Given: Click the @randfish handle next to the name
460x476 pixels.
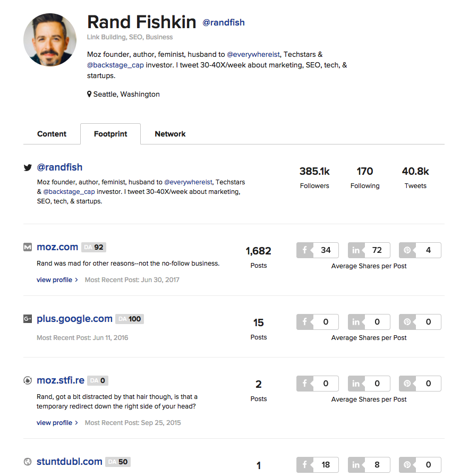Looking at the screenshot, I should point(224,22).
